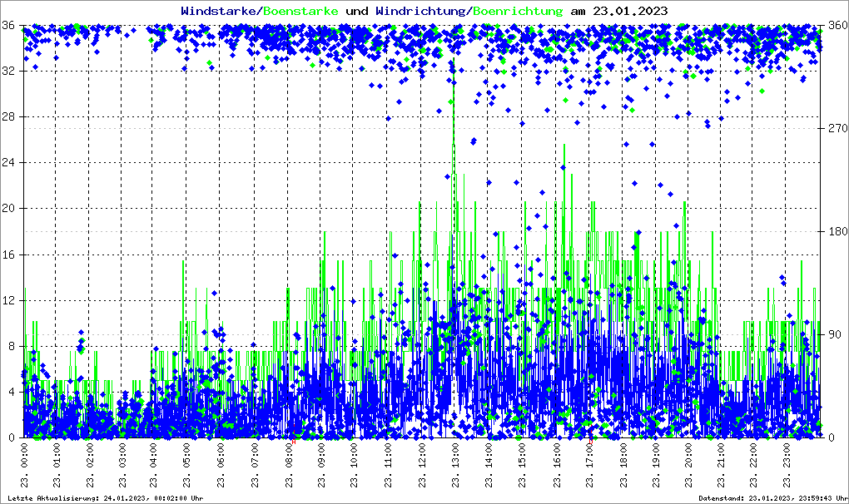Screen dimensions: 849x504
Task: Click the right axis direction value 90
Action: [x=835, y=334]
